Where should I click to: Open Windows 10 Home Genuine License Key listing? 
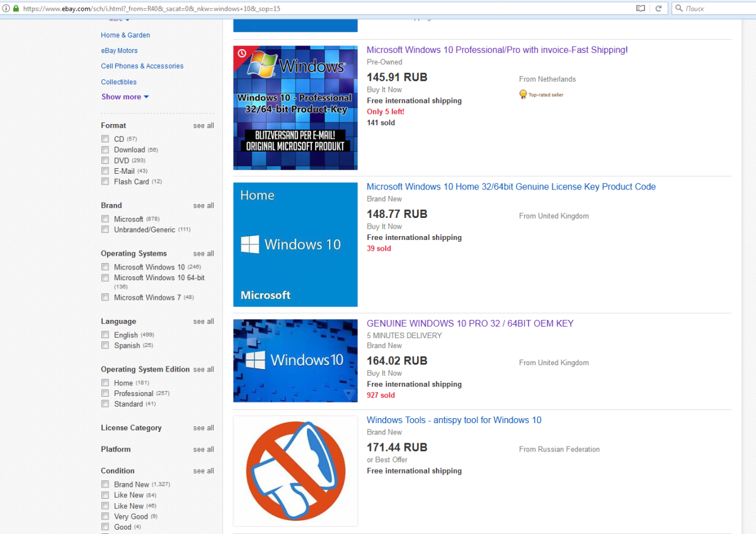tap(511, 186)
